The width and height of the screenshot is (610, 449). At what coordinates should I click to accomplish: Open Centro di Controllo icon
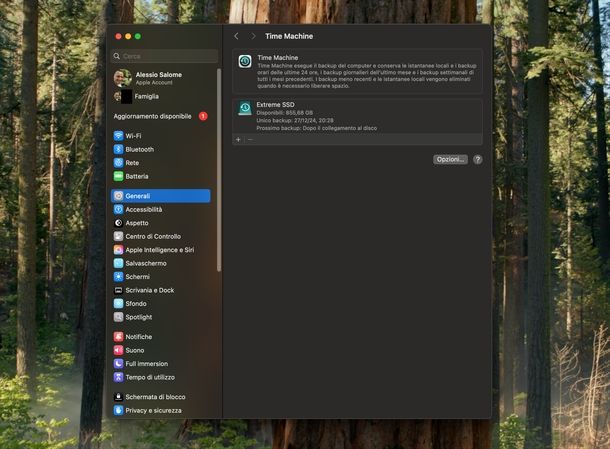pyautogui.click(x=118, y=236)
